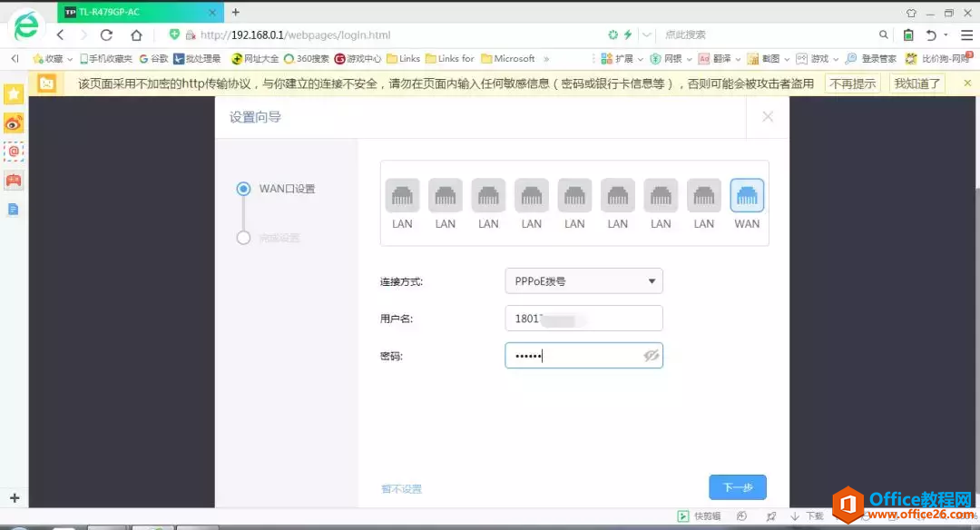Open the 连接方式 PPPoE dropdown
This screenshot has width=980, height=530.
coord(583,281)
